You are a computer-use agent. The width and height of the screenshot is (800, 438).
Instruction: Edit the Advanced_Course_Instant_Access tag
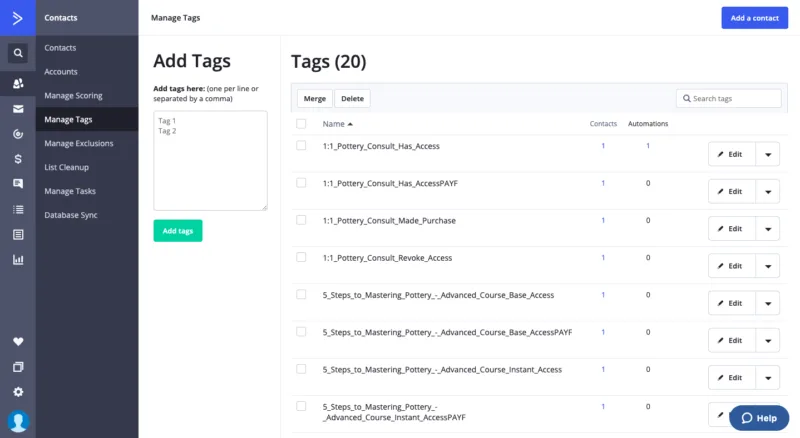731,378
